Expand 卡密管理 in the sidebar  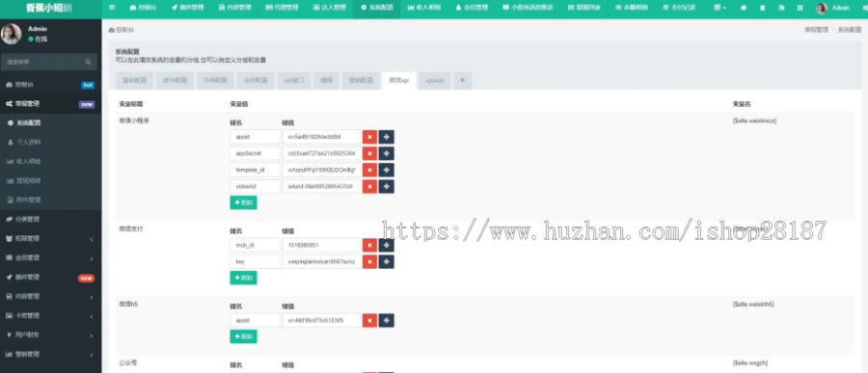click(50, 315)
